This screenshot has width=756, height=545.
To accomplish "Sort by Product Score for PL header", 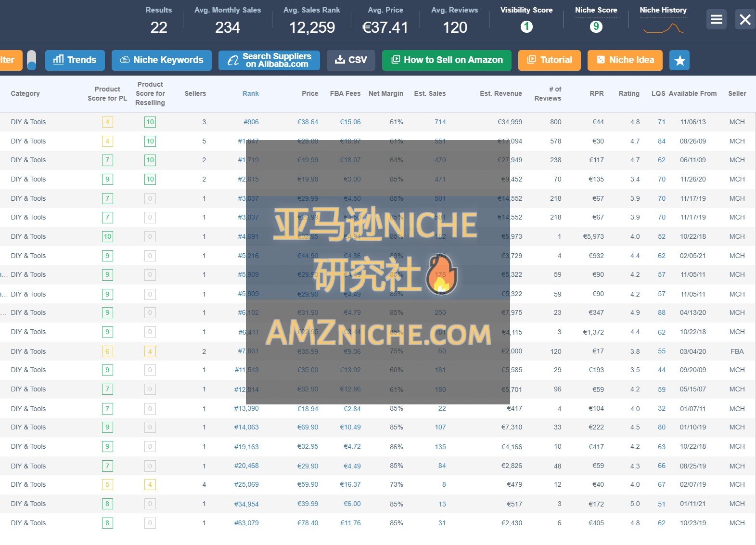I will click(107, 93).
